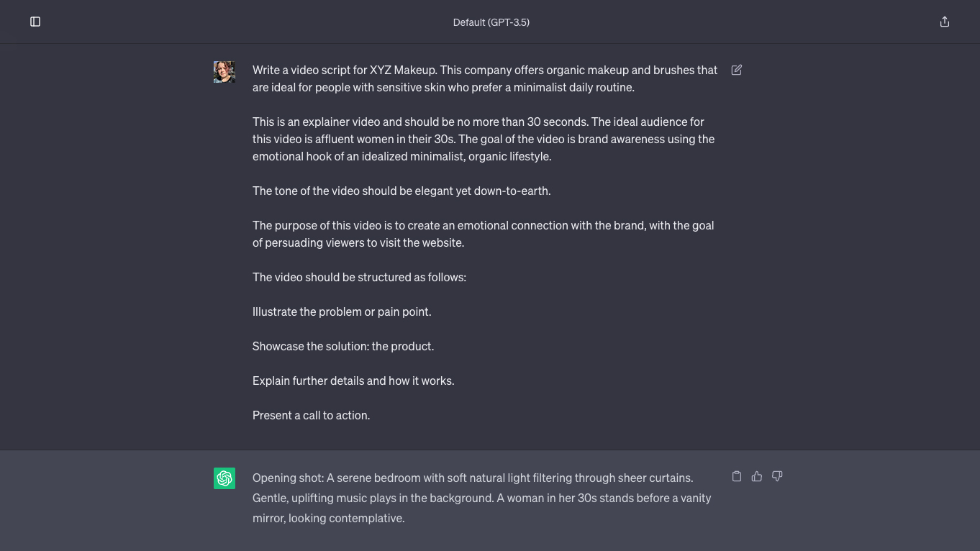980x551 pixels.
Task: Give the response a thumbs up
Action: pos(757,476)
